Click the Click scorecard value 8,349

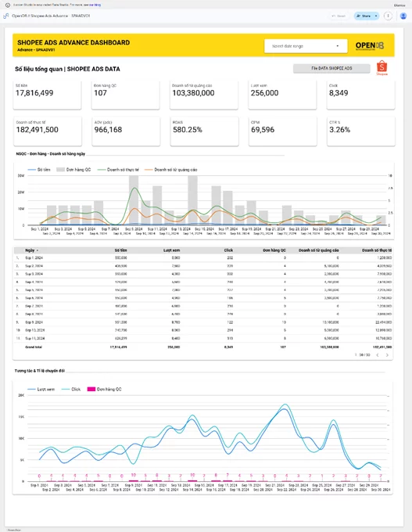point(339,93)
